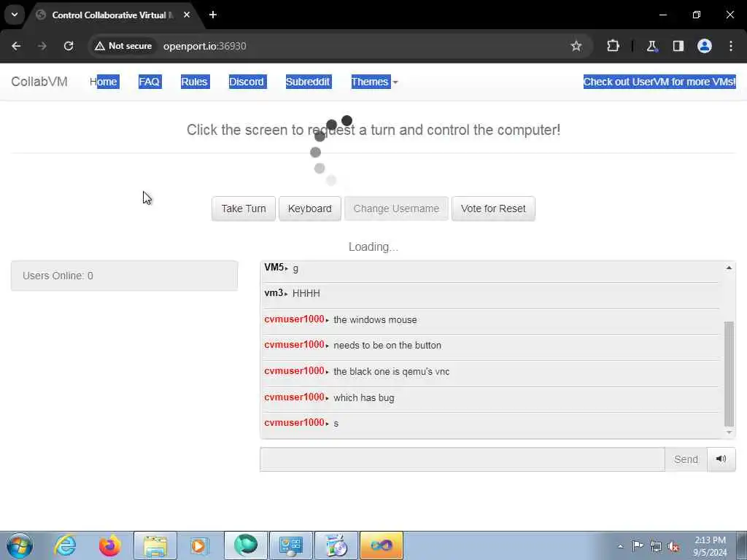The height and width of the screenshot is (560, 747).
Task: Open Action Center flag icon
Action: [638, 545]
